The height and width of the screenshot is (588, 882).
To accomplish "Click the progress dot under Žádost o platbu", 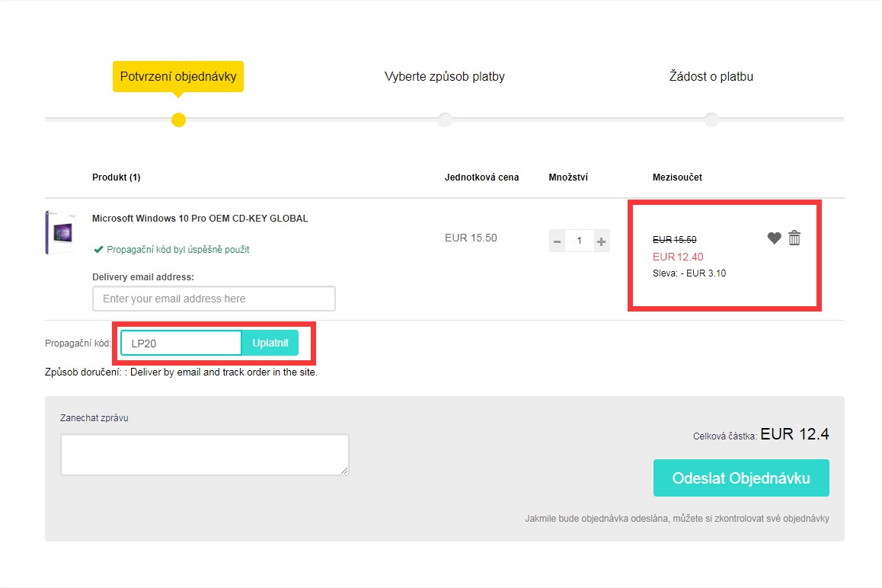I will [711, 120].
